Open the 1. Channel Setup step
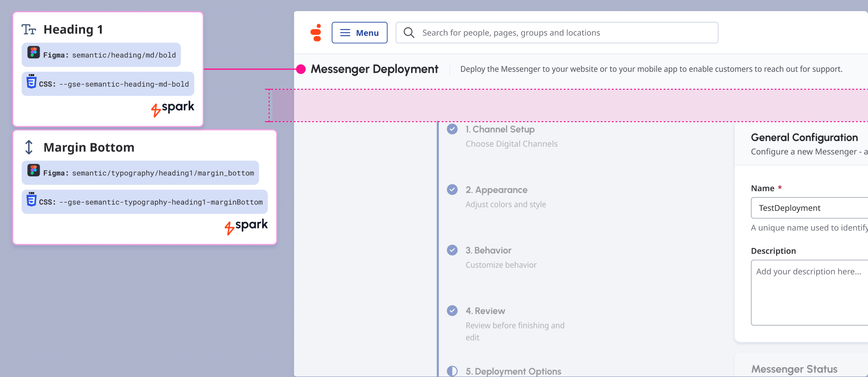The height and width of the screenshot is (377, 868). point(500,130)
